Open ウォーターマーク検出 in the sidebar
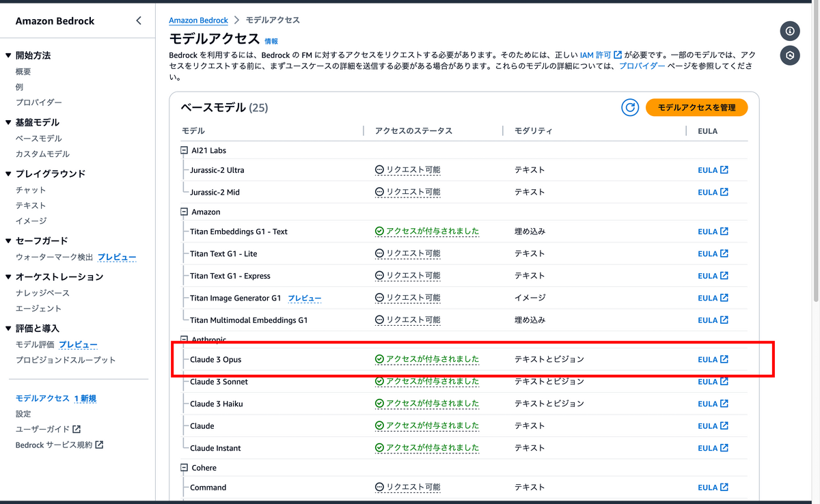The image size is (820, 504). coord(54,257)
